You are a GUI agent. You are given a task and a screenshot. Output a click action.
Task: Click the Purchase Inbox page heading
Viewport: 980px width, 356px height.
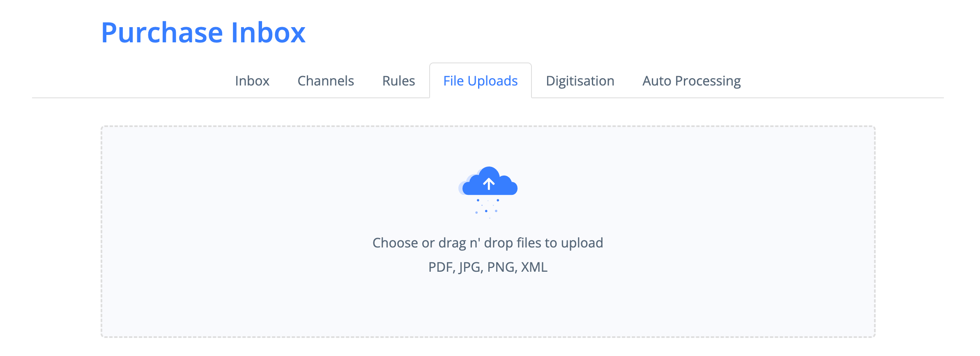tap(203, 32)
